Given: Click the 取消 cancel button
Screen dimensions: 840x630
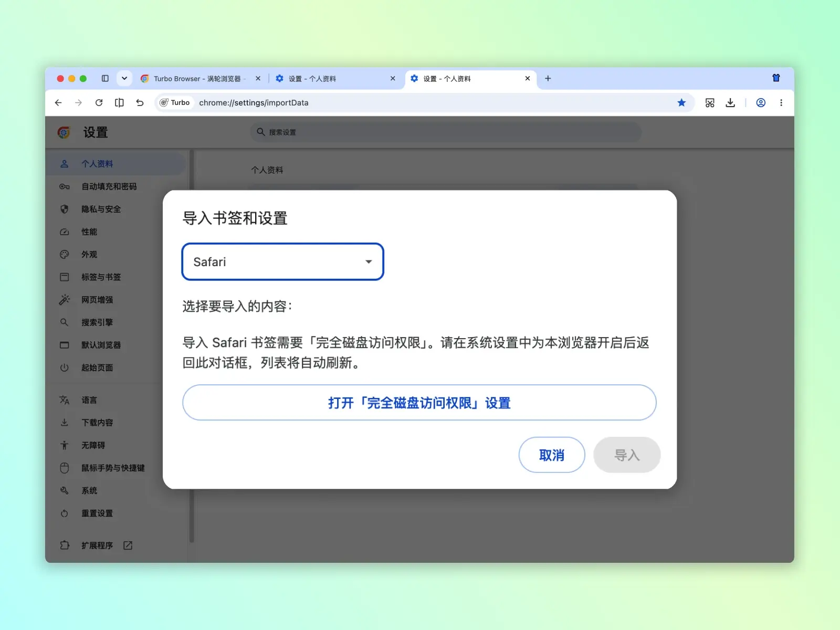Looking at the screenshot, I should tap(551, 455).
